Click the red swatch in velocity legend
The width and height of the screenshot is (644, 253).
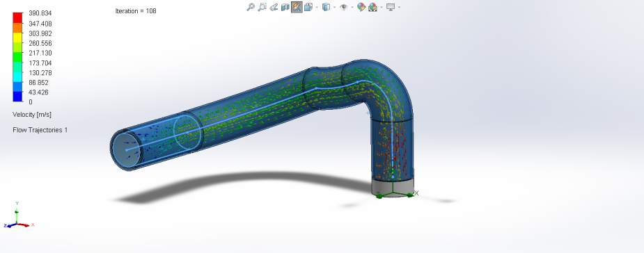tap(17, 17)
